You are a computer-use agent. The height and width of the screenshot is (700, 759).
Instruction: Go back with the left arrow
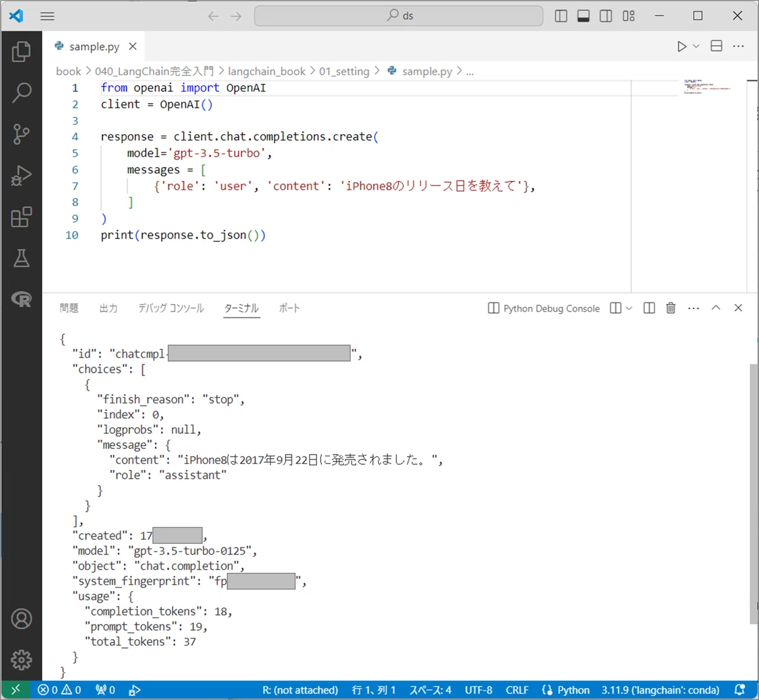tap(213, 16)
